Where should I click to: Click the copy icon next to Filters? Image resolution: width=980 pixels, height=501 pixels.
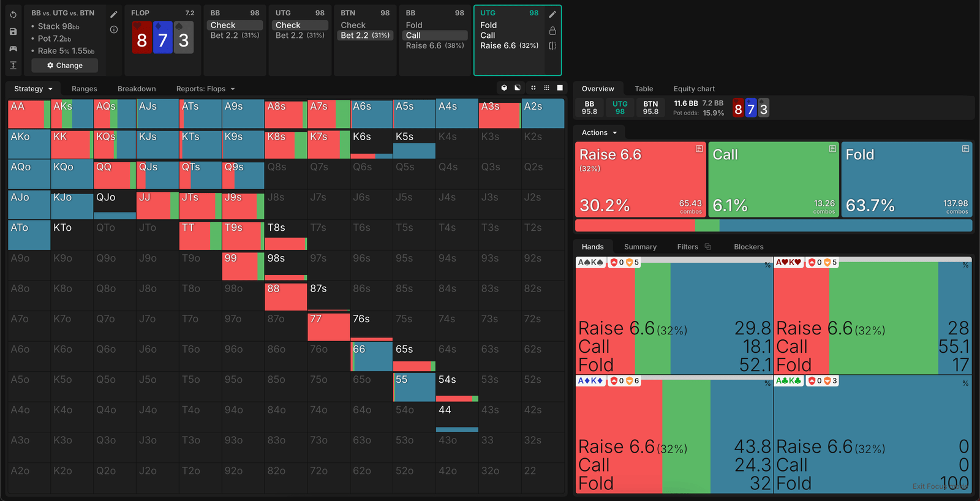click(708, 247)
